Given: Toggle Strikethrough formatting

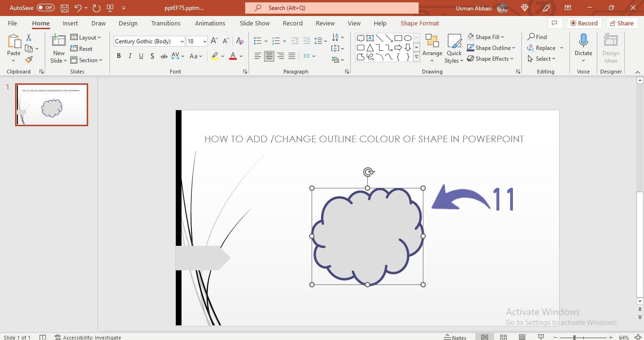Looking at the screenshot, I should [164, 56].
